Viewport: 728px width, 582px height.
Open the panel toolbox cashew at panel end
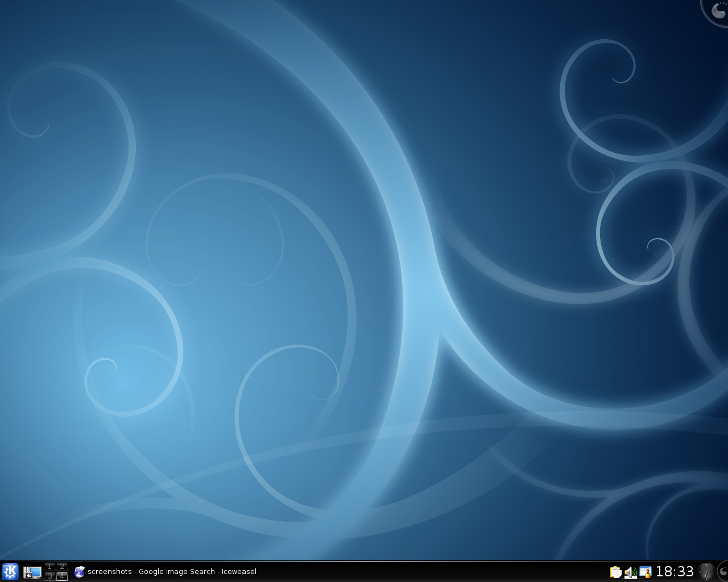tap(723, 572)
